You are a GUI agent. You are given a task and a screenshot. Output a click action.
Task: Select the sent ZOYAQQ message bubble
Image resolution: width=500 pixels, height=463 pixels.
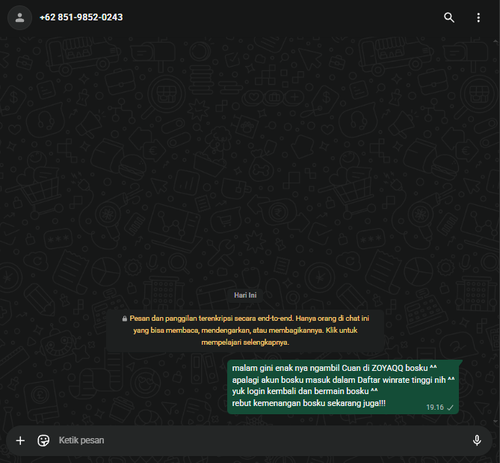(343, 387)
